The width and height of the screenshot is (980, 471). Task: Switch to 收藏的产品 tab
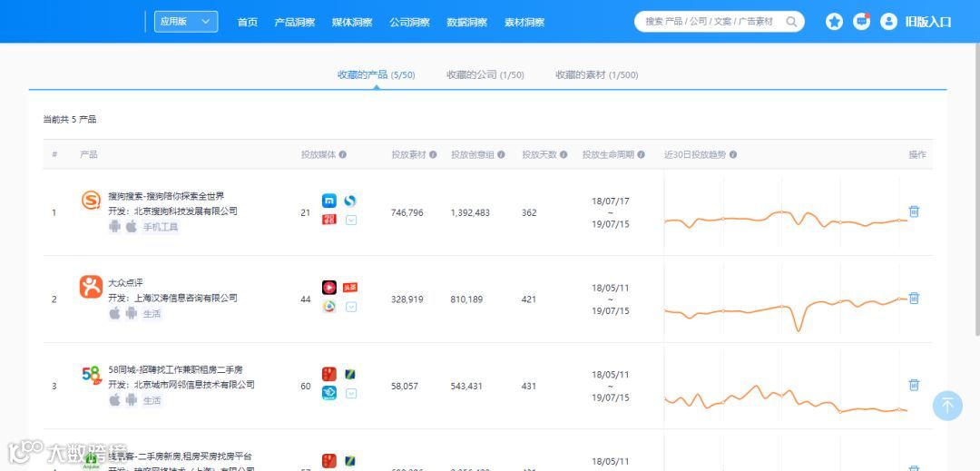pos(377,75)
